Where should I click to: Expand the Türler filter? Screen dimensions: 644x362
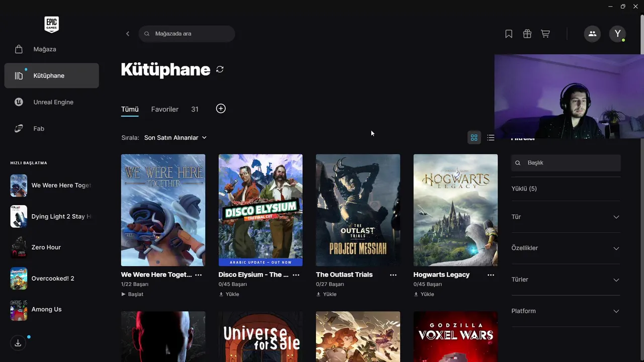point(566,280)
